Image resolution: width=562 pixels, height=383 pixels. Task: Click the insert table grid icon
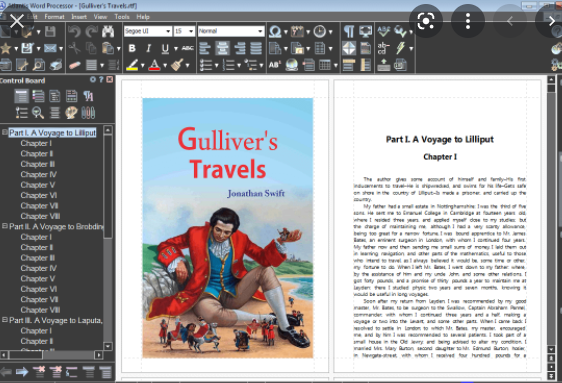click(x=325, y=65)
